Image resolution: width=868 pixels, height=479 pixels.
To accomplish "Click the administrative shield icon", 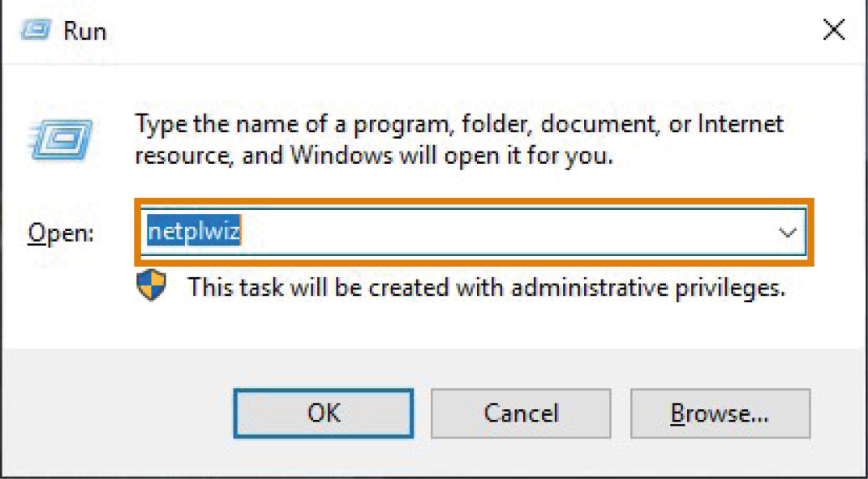I will [151, 285].
